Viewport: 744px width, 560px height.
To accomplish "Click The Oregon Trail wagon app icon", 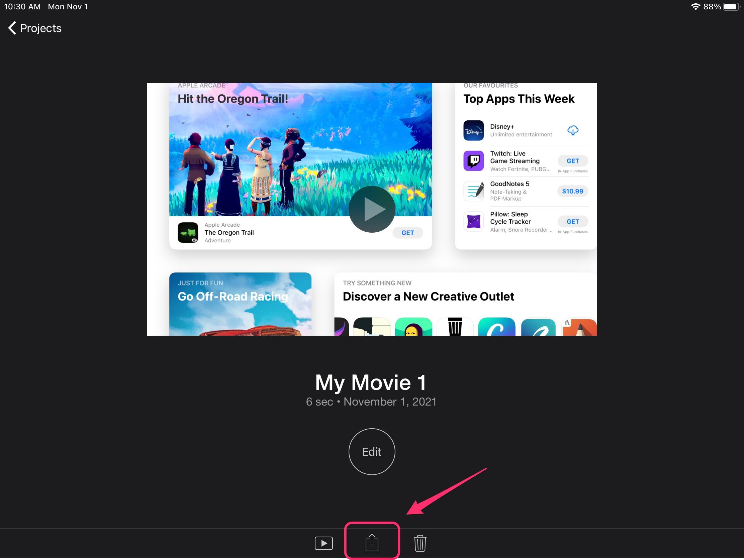I will [x=188, y=232].
